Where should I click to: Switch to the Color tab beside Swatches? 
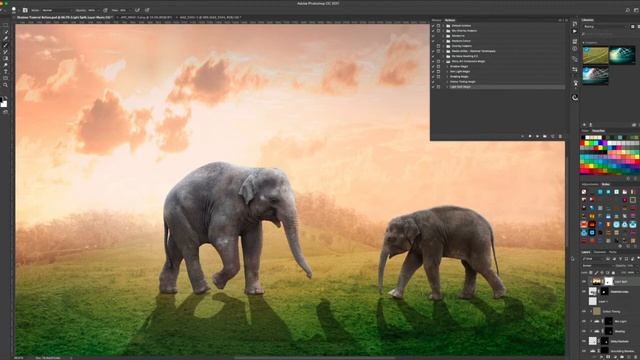click(585, 131)
